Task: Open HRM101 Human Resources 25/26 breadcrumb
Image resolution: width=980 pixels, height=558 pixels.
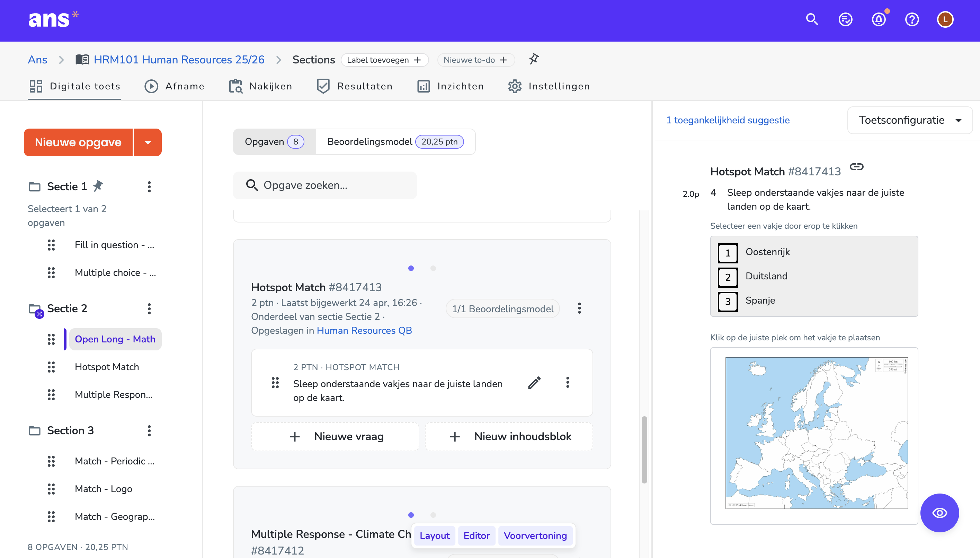Action: tap(179, 59)
